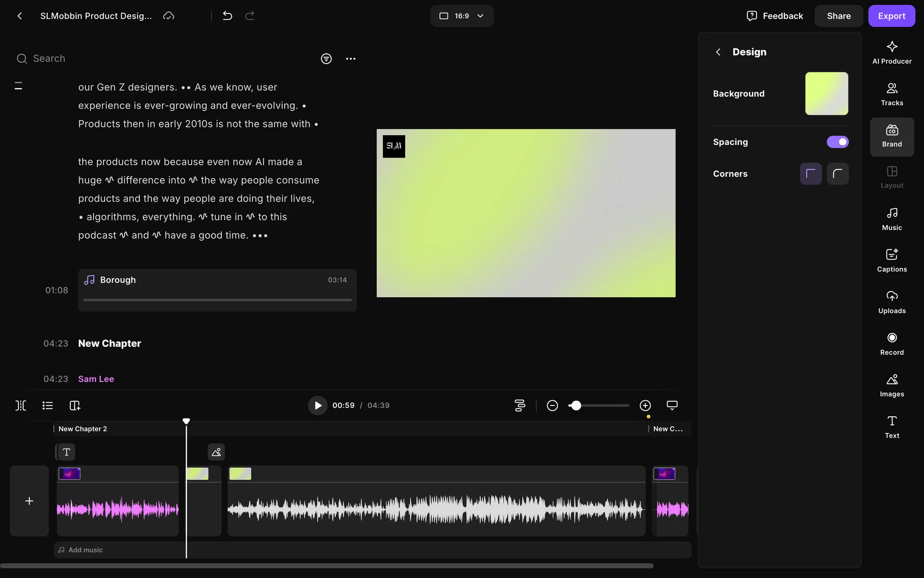This screenshot has height=578, width=924.
Task: Open the Captions panel
Action: pos(891,261)
